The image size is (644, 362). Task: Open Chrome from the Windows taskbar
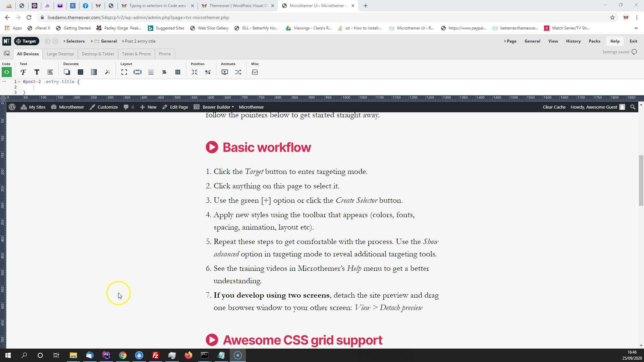pyautogui.click(x=123, y=355)
